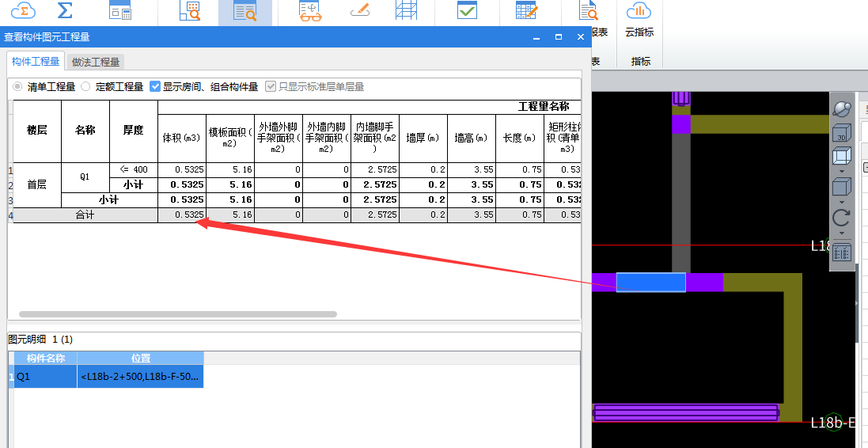Click the scaffold grid icon in ribbon

click(x=407, y=10)
